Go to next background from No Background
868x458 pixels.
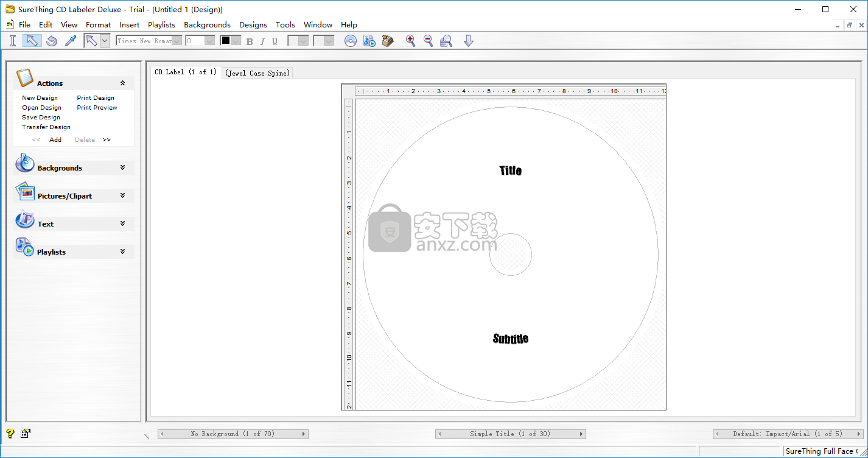tap(304, 434)
